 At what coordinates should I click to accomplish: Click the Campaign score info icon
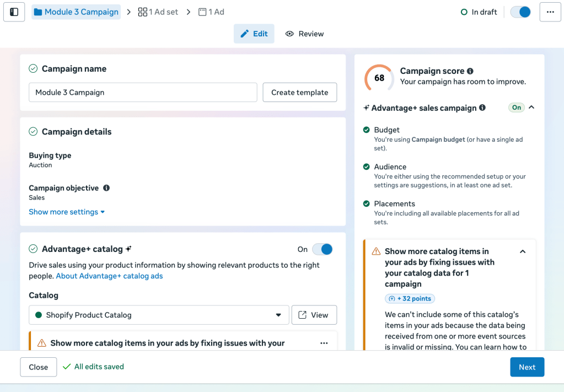click(x=470, y=71)
